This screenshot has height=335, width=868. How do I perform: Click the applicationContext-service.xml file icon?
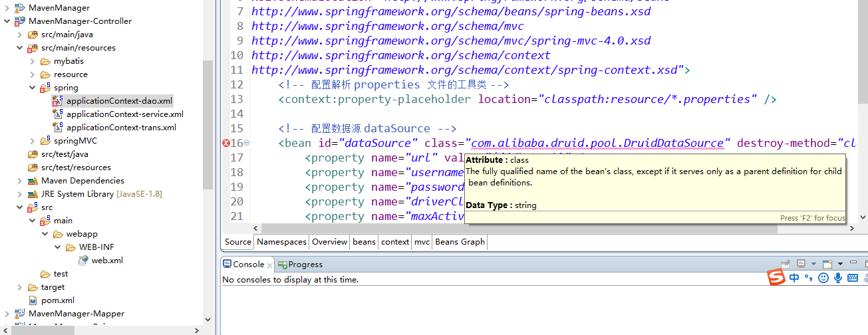click(x=58, y=114)
